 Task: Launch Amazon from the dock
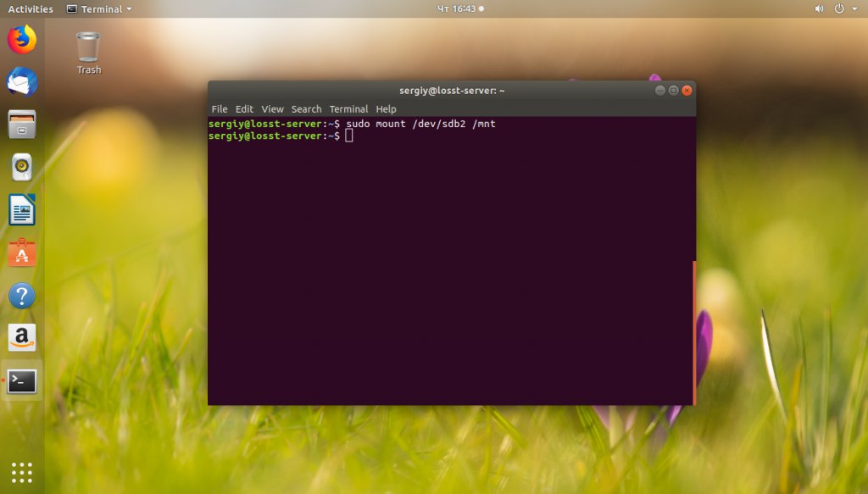[x=21, y=337]
